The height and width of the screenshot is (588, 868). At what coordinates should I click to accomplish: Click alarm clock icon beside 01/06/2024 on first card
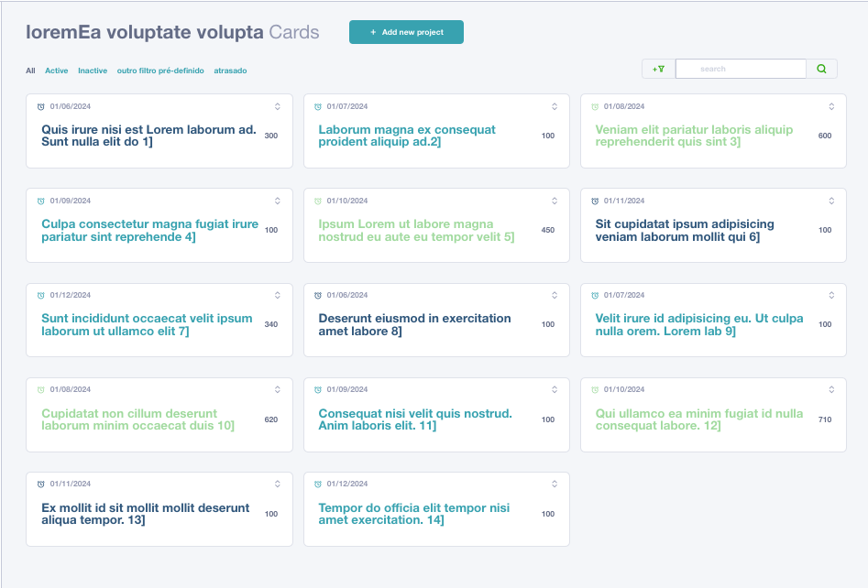click(x=41, y=107)
